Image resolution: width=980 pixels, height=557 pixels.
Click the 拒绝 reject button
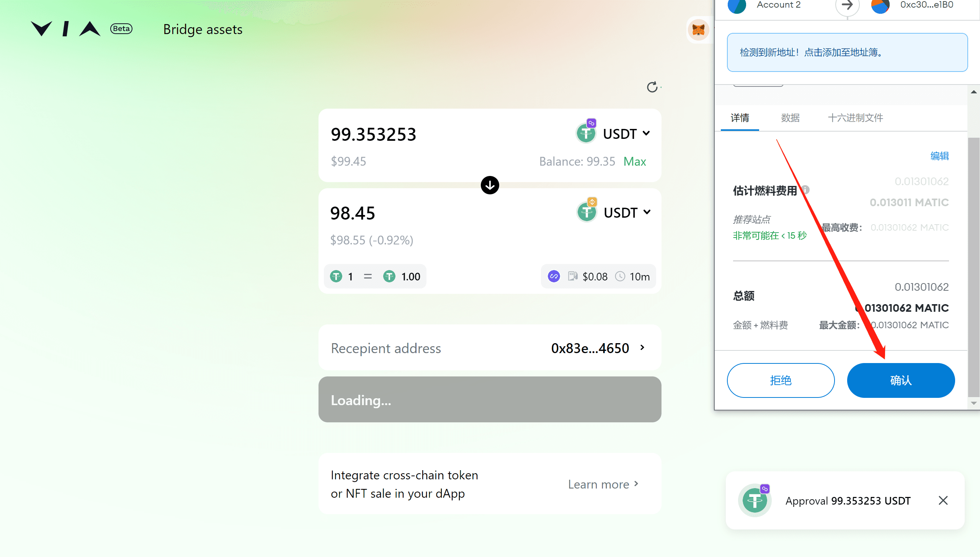tap(781, 380)
